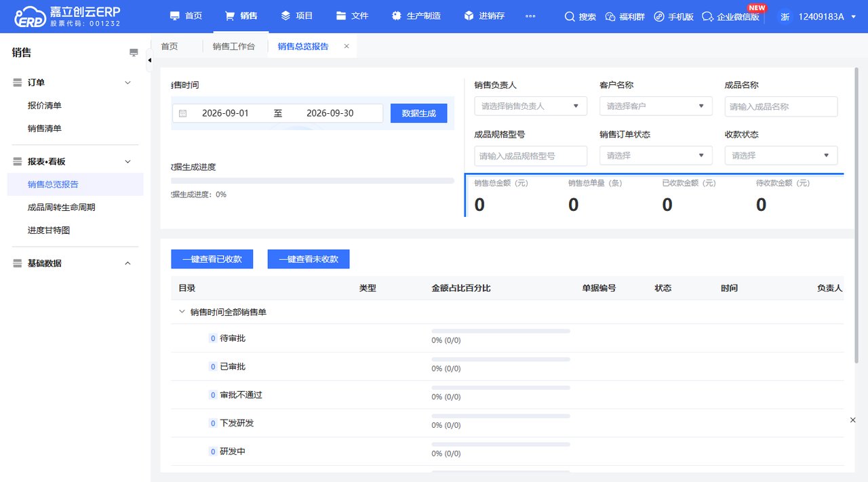Click the data generation progress bar
Viewport: 868px width, 482px height.
click(313, 181)
